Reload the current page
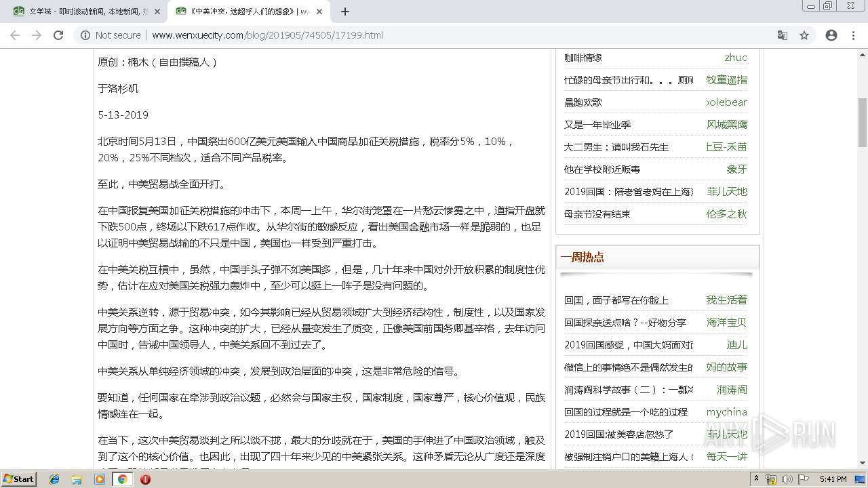Screen dimensions: 868x488 click(58, 35)
